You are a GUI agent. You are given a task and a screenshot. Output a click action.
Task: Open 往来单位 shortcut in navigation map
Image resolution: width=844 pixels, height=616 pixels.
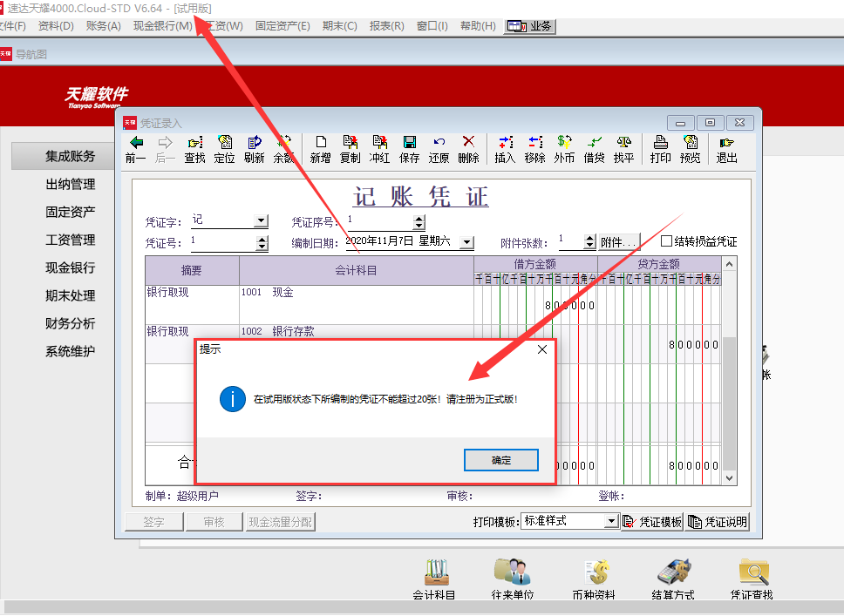513,579
